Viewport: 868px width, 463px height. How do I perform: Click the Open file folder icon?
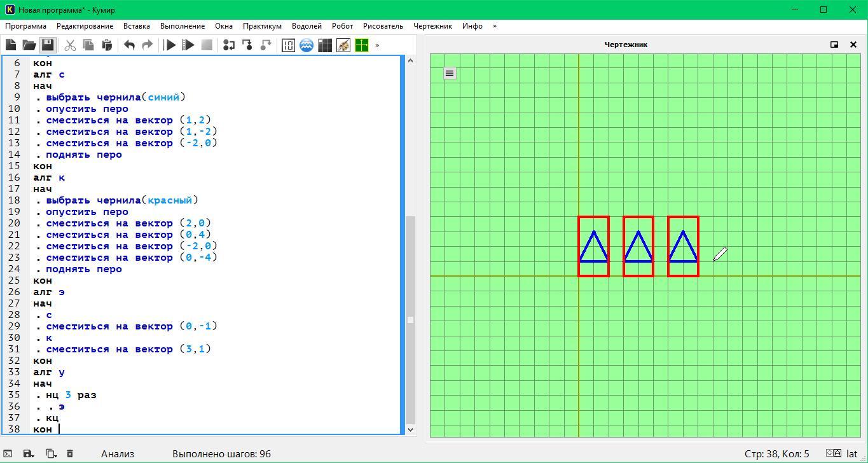click(29, 45)
